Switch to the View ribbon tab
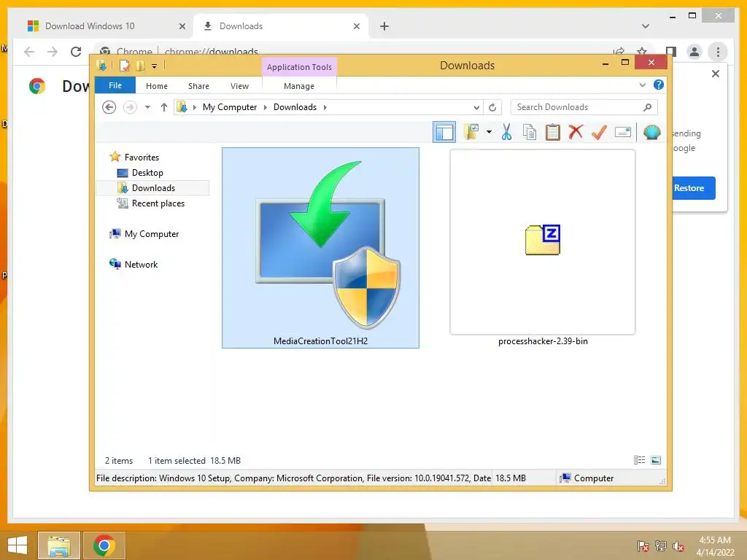 point(239,86)
